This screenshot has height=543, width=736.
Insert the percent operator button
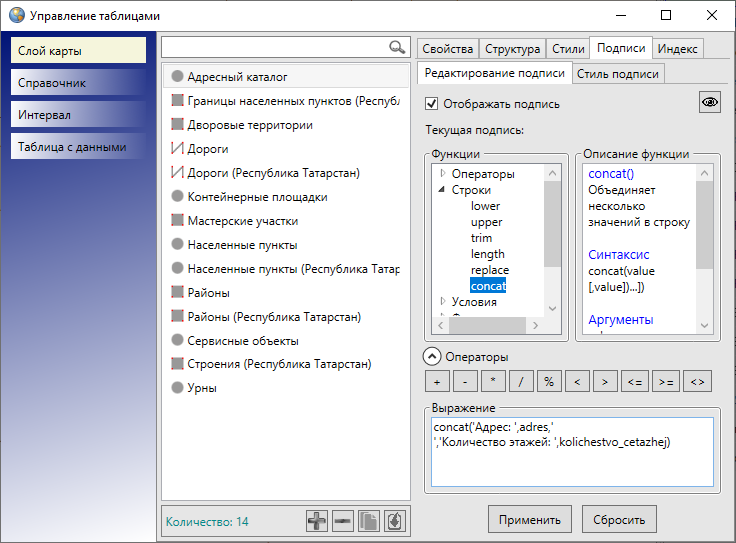click(x=549, y=381)
